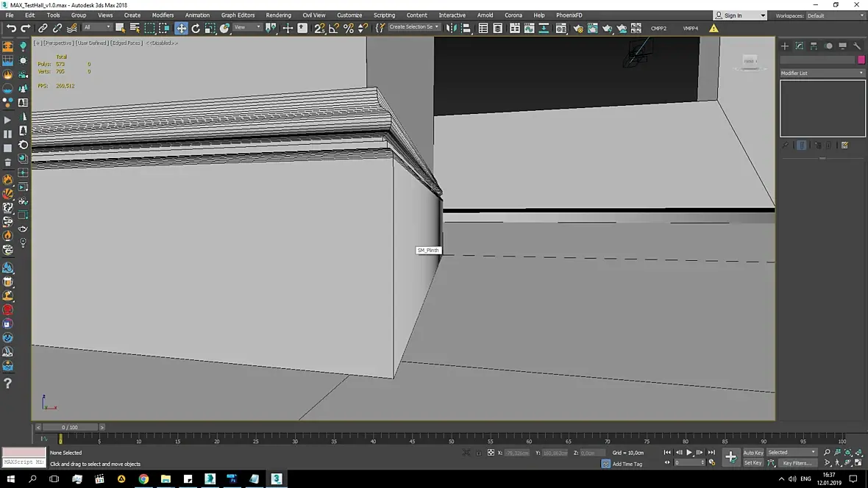Toggle the selection lock icon

tap(479, 453)
